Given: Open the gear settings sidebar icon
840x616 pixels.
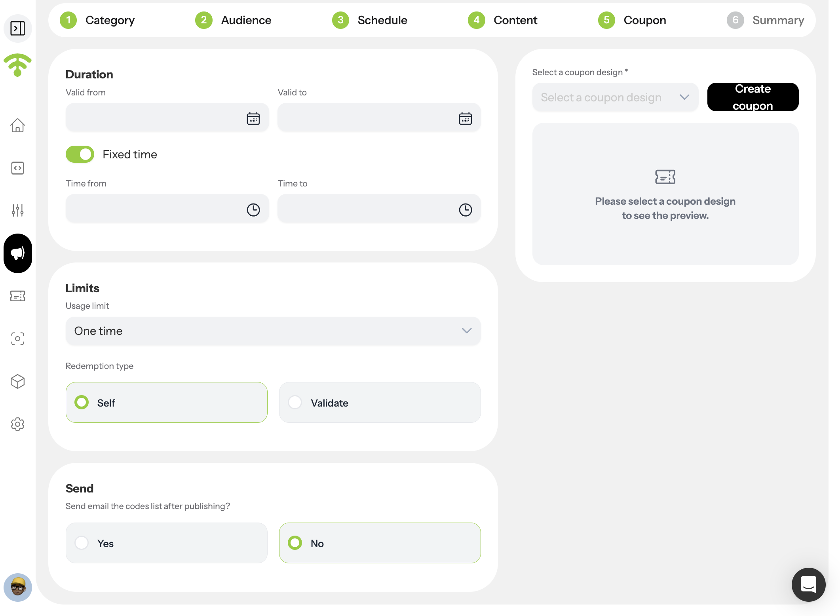Looking at the screenshot, I should 17,424.
